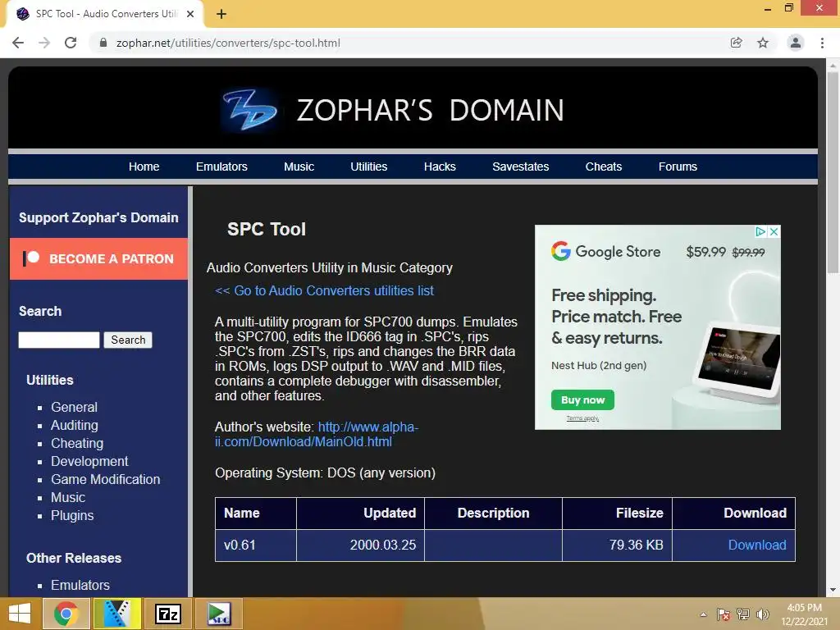Click the Zophar's Domain ZD logo
Screen dimensions: 840x630
(x=249, y=110)
